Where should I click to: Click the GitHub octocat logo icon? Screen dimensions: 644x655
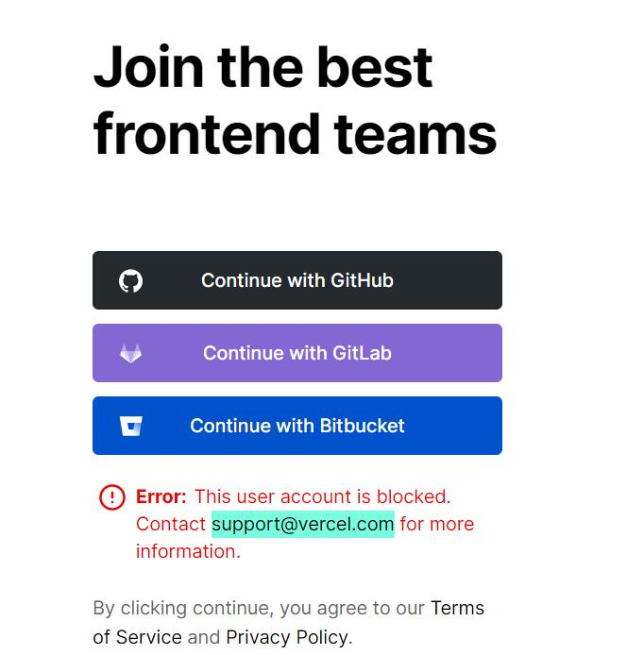(x=130, y=280)
